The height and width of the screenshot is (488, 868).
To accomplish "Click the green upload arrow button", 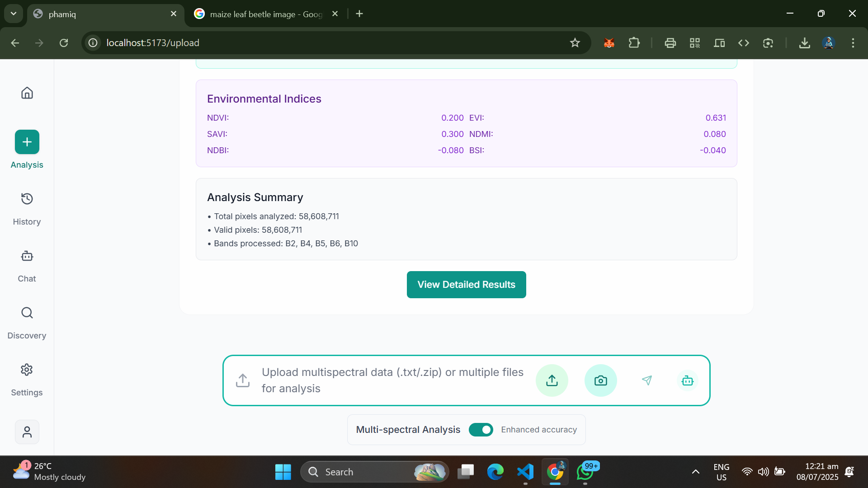I will click(552, 380).
